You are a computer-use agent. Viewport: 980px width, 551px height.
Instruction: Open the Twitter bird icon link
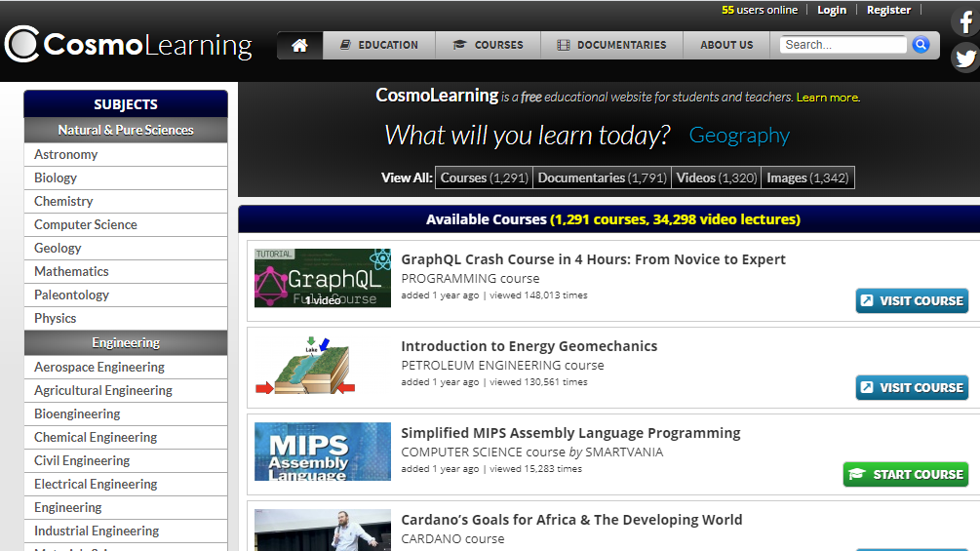pyautogui.click(x=965, y=59)
